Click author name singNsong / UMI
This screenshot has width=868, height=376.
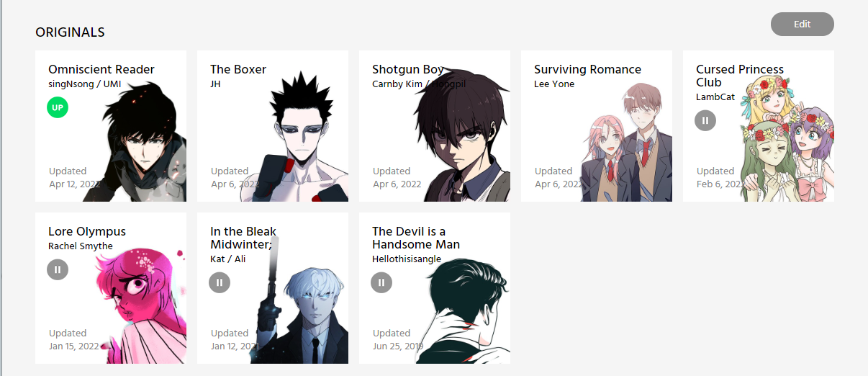tap(85, 84)
